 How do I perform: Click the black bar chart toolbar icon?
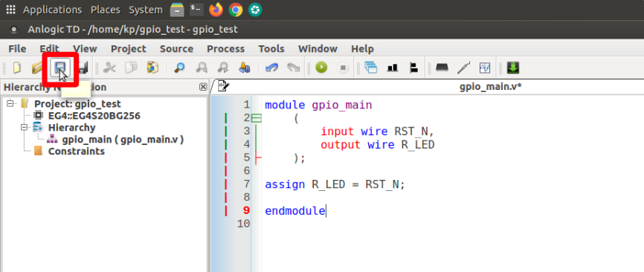pyautogui.click(x=393, y=68)
